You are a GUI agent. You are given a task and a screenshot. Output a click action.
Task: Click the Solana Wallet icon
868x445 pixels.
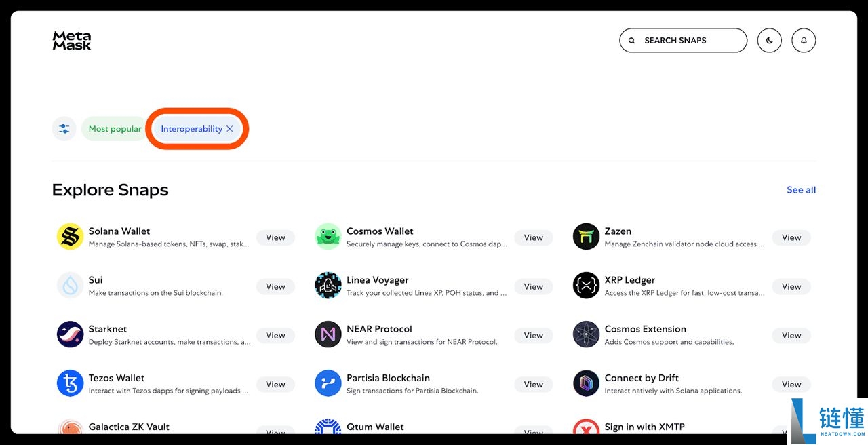(x=70, y=237)
